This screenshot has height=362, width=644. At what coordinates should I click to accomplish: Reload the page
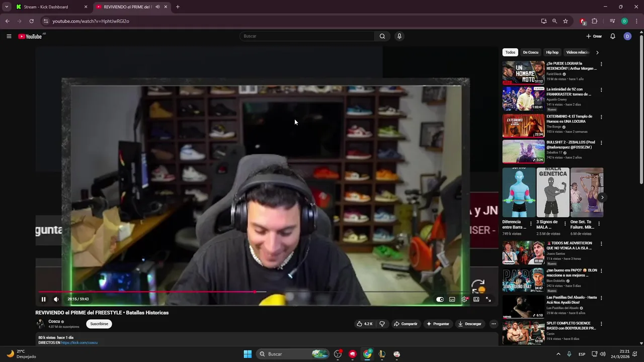(31, 21)
